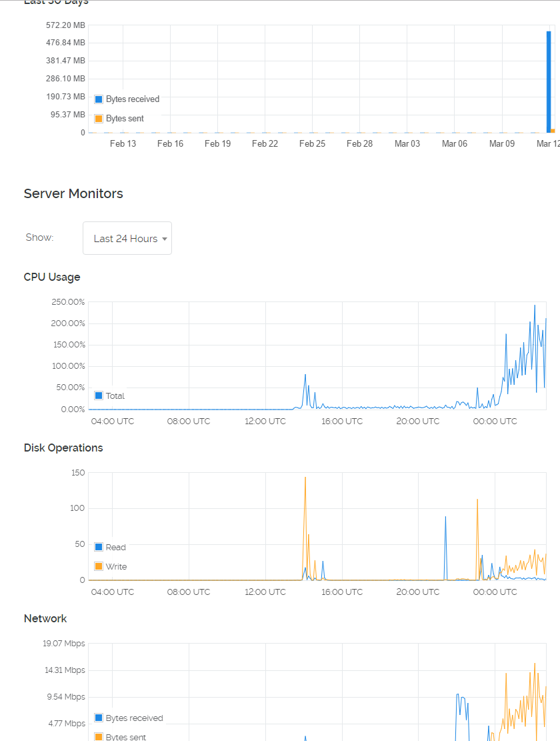Click the 381.47 MB axis label

[65, 61]
